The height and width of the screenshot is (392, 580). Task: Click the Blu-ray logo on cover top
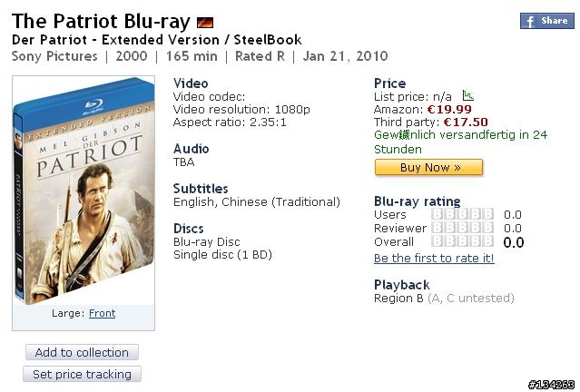coord(93,106)
